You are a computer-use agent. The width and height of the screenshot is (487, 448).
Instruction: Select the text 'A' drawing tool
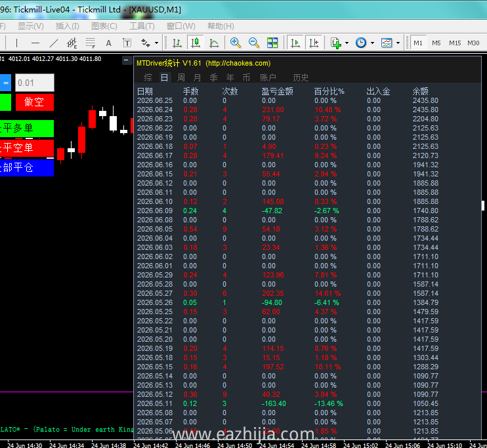(x=109, y=43)
